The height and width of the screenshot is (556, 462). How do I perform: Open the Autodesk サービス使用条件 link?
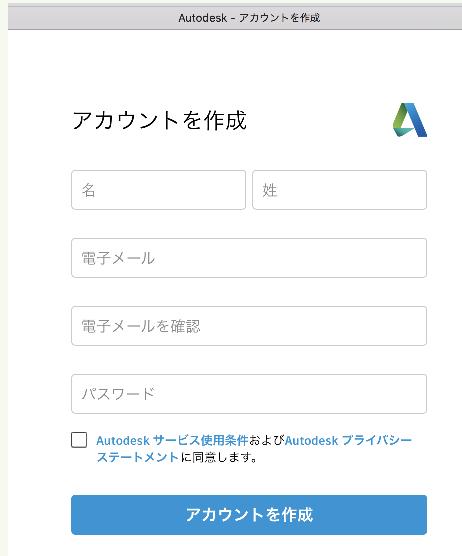coord(172,440)
